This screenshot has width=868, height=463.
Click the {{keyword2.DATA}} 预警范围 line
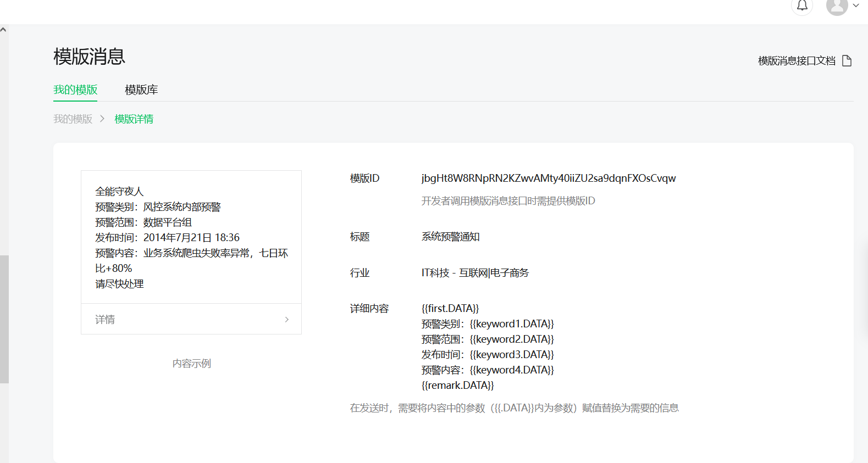point(488,339)
